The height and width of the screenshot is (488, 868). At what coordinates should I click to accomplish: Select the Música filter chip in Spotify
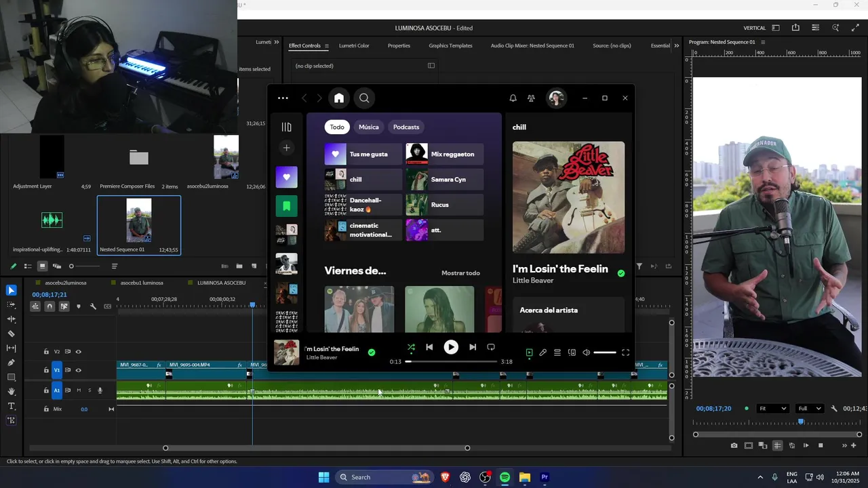click(x=369, y=127)
